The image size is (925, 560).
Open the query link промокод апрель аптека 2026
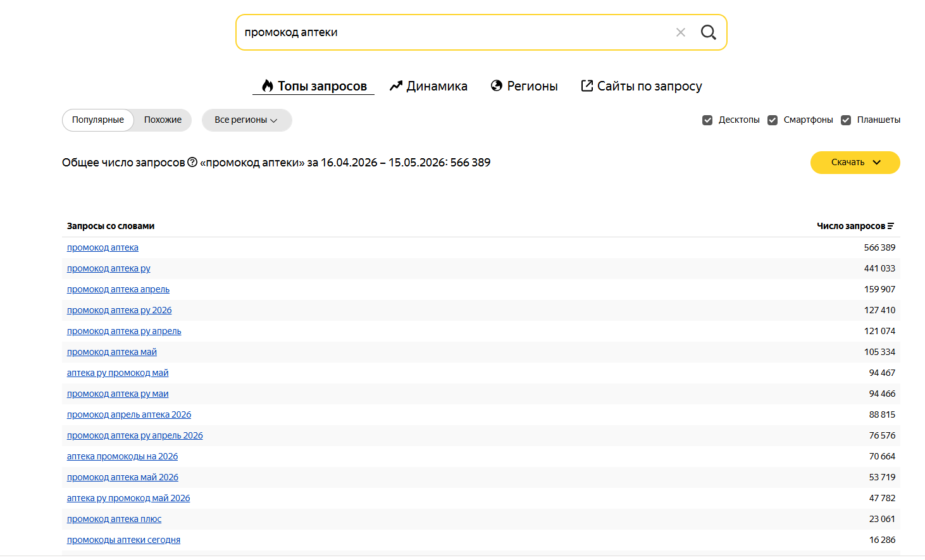pyautogui.click(x=129, y=414)
